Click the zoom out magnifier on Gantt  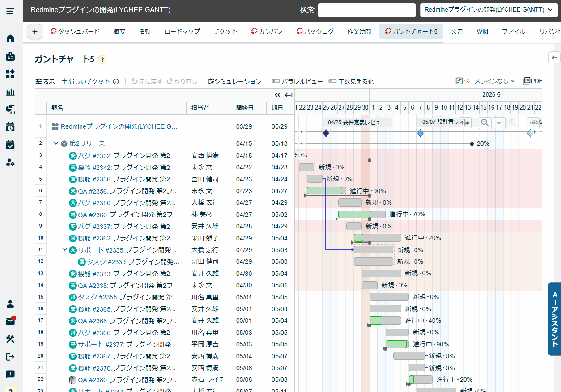pos(484,123)
